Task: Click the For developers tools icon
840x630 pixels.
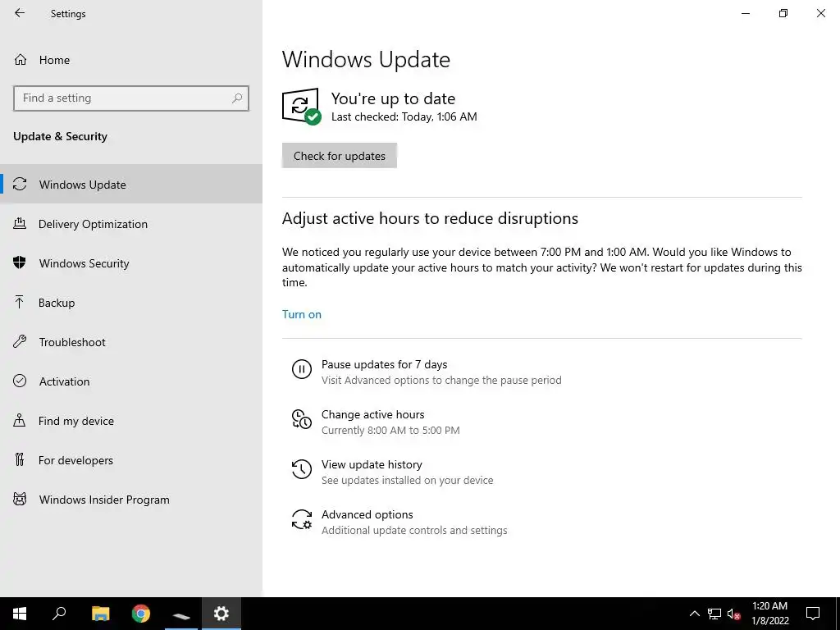Action: (x=20, y=459)
